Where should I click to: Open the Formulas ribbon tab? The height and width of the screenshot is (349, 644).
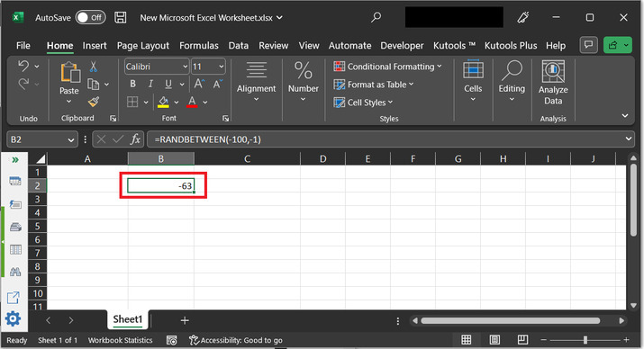click(199, 46)
